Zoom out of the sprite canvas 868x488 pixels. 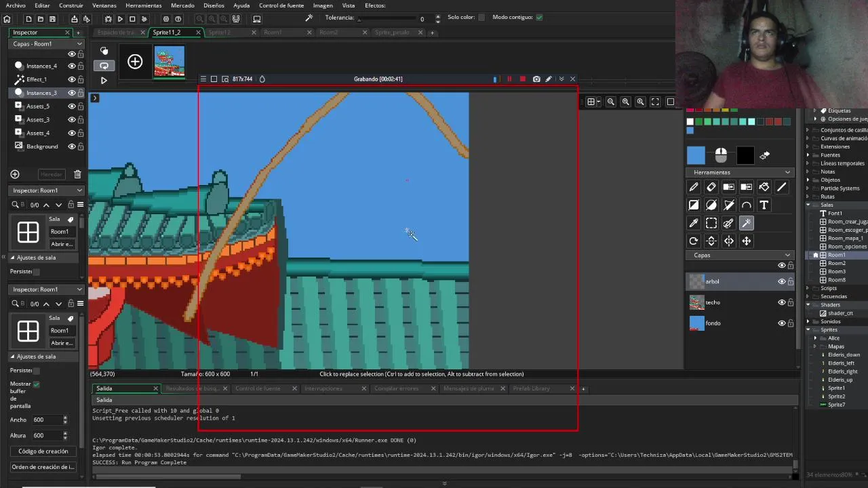[x=610, y=102]
